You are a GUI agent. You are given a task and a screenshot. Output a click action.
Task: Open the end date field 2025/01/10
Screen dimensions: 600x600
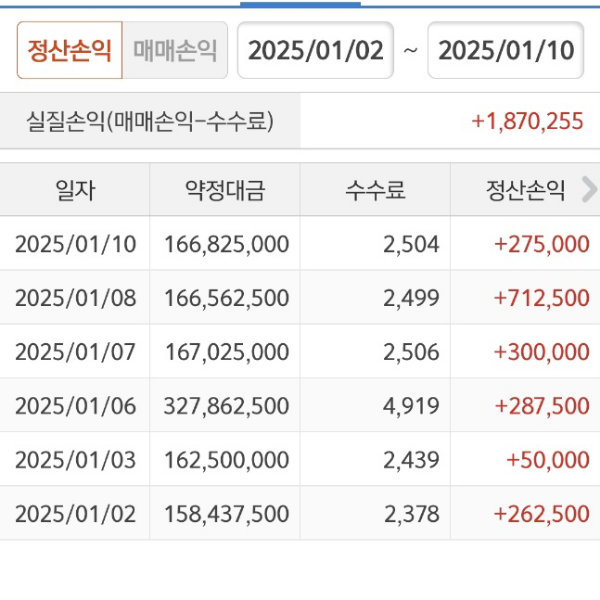click(506, 50)
